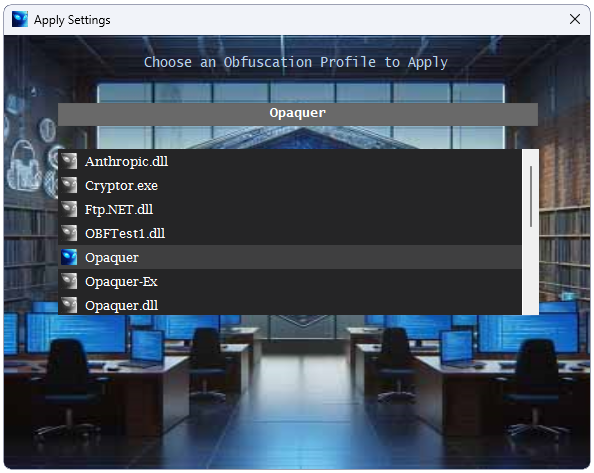Select the Cryptor.exe profile
The height and width of the screenshot is (473, 594).
click(290, 185)
